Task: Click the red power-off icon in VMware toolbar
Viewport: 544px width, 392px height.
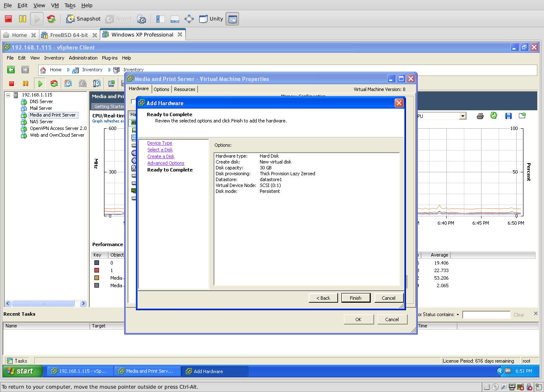Action: [8, 19]
